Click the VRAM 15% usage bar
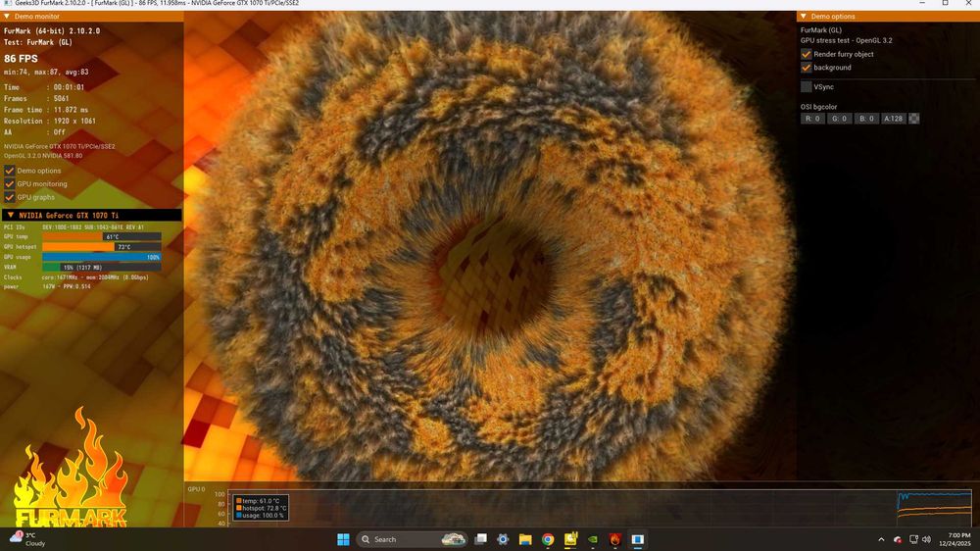The image size is (980, 551). point(101,267)
